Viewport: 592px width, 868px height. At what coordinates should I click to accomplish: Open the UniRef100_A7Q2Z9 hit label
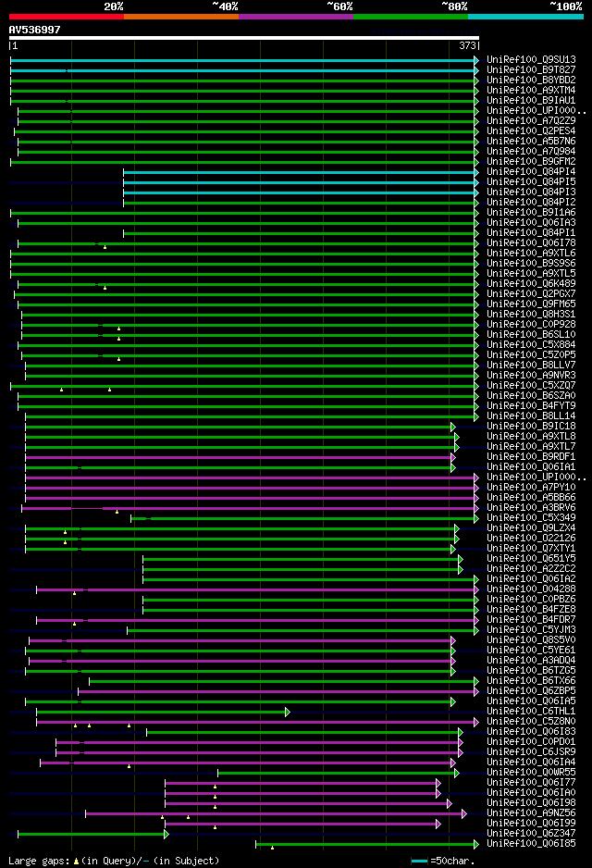coord(531,120)
